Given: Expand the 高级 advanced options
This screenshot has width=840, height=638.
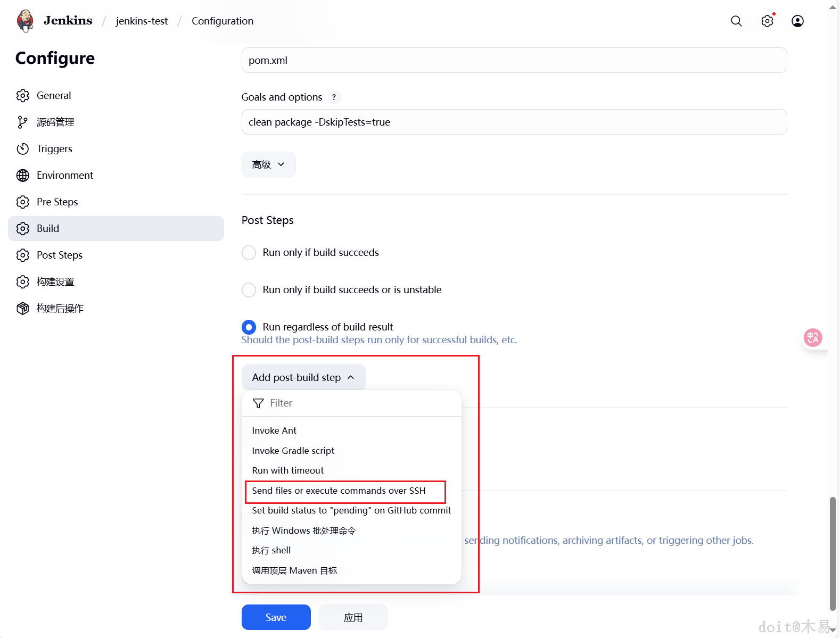Looking at the screenshot, I should [268, 165].
